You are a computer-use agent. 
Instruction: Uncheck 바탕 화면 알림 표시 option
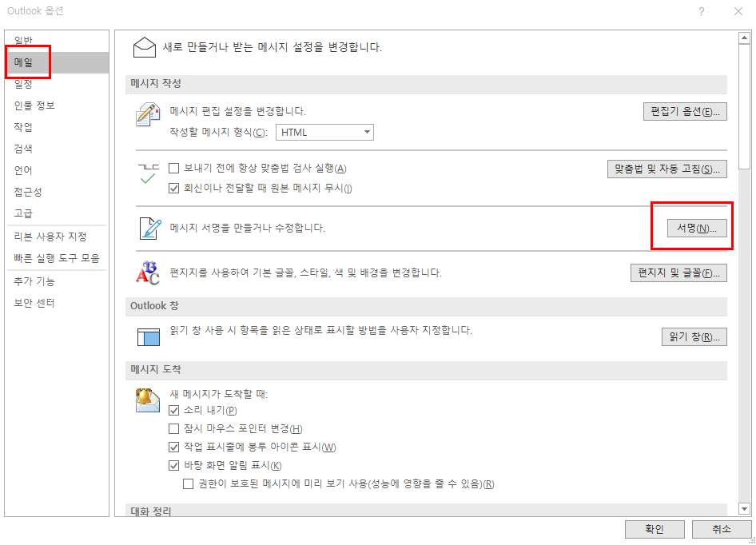174,465
